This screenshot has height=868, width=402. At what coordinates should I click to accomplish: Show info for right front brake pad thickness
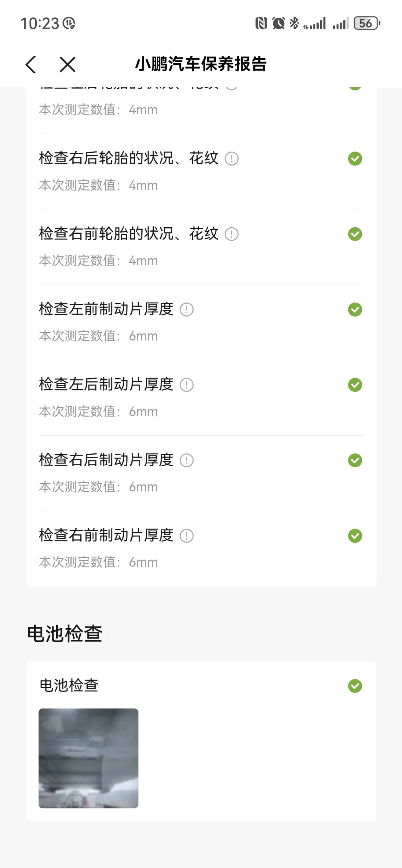(x=187, y=536)
